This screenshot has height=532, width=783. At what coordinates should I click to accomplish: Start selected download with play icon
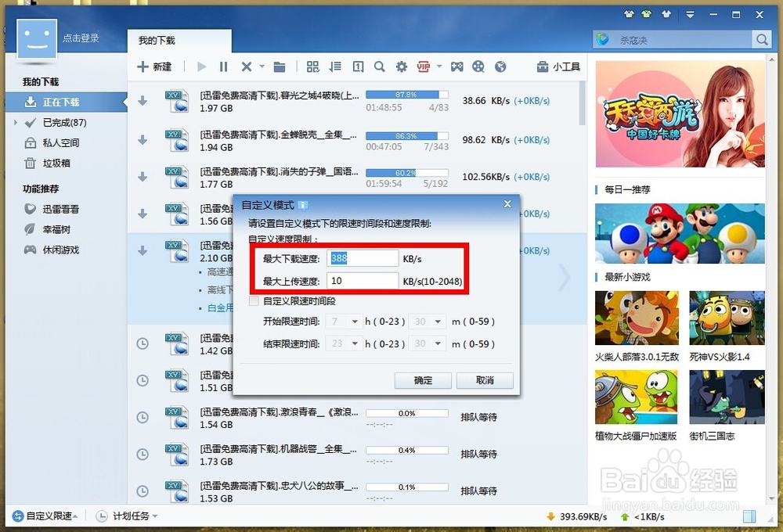click(202, 66)
